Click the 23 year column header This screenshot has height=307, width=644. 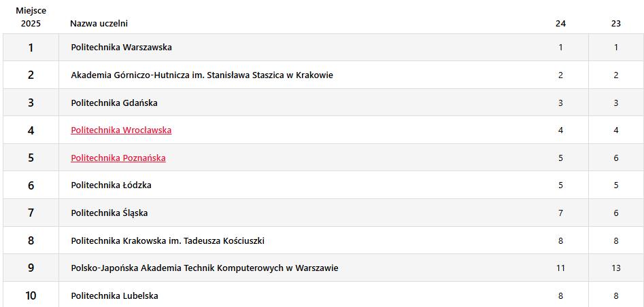[616, 23]
